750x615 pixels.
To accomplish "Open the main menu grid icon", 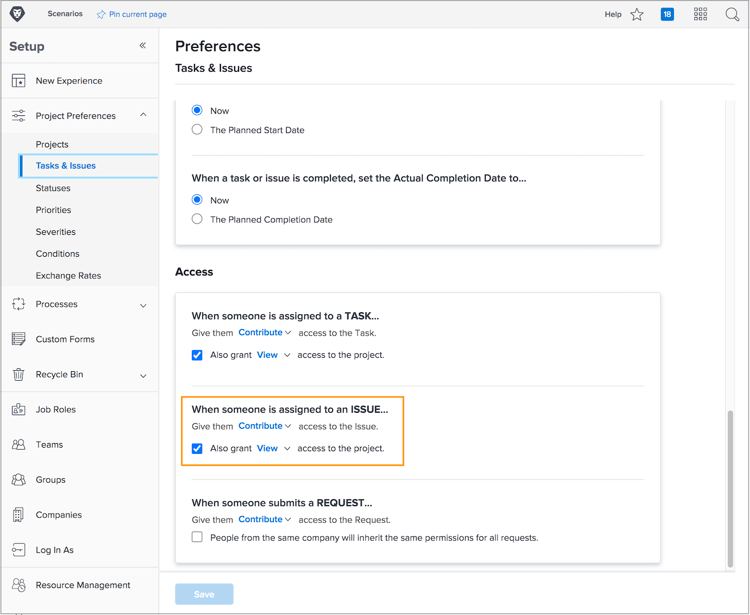I will point(700,14).
